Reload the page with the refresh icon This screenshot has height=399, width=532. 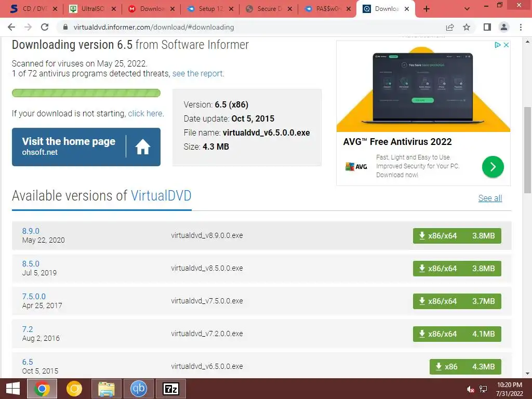tap(45, 27)
